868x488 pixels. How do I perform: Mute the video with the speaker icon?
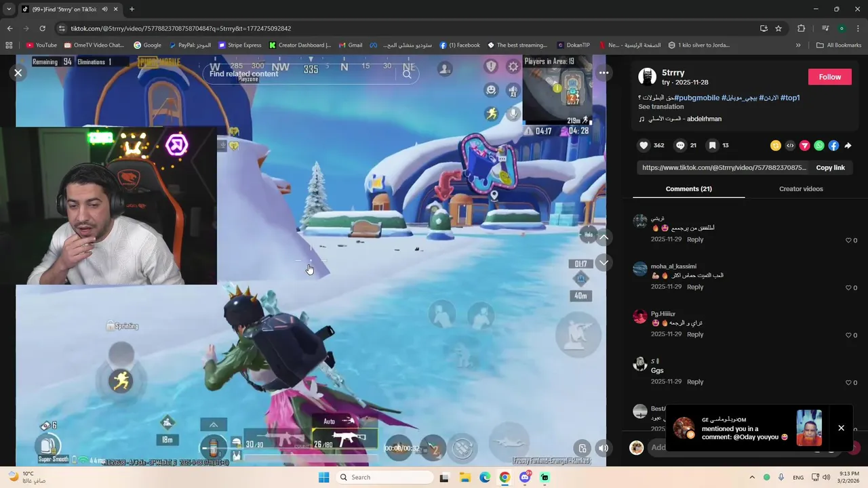tap(603, 447)
